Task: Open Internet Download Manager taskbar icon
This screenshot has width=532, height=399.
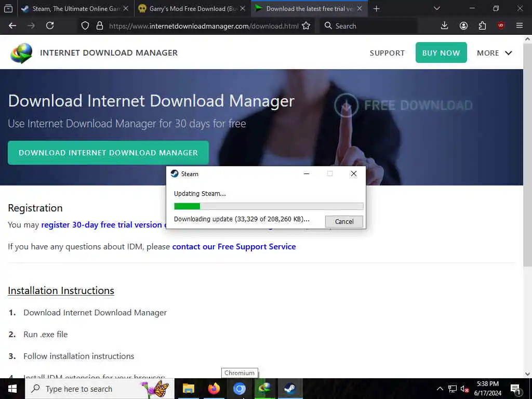Action: pyautogui.click(x=264, y=389)
